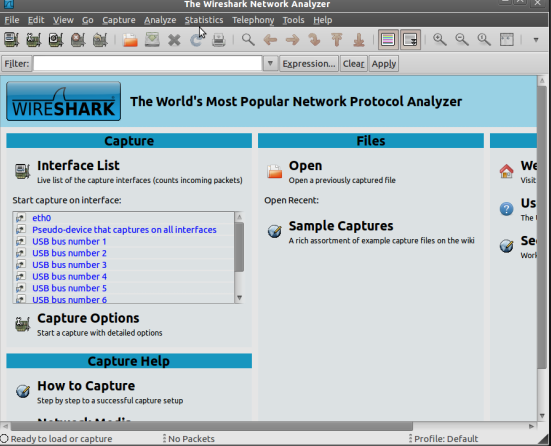The height and width of the screenshot is (446, 551).
Task: Start capture on USB bus number 5
Action: point(69,288)
